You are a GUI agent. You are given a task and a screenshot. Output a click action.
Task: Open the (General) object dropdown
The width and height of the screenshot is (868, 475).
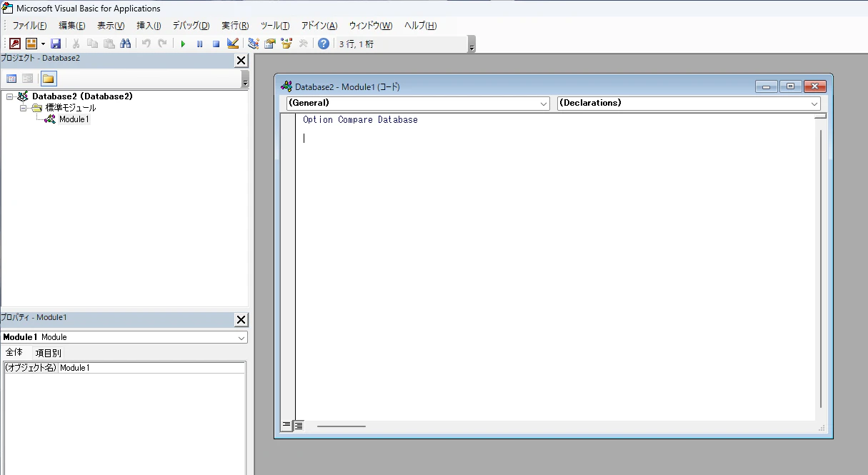417,103
